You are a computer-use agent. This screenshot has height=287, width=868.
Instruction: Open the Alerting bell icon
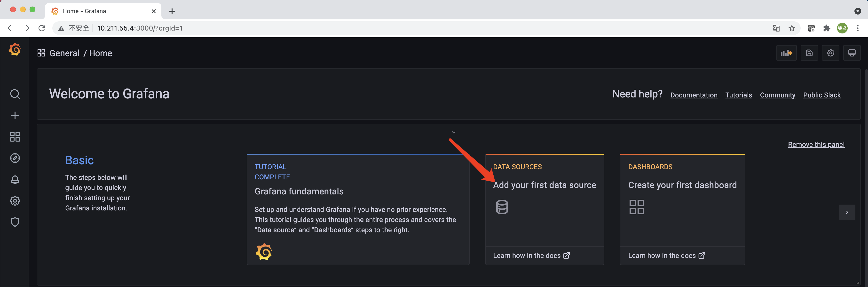[x=15, y=179]
